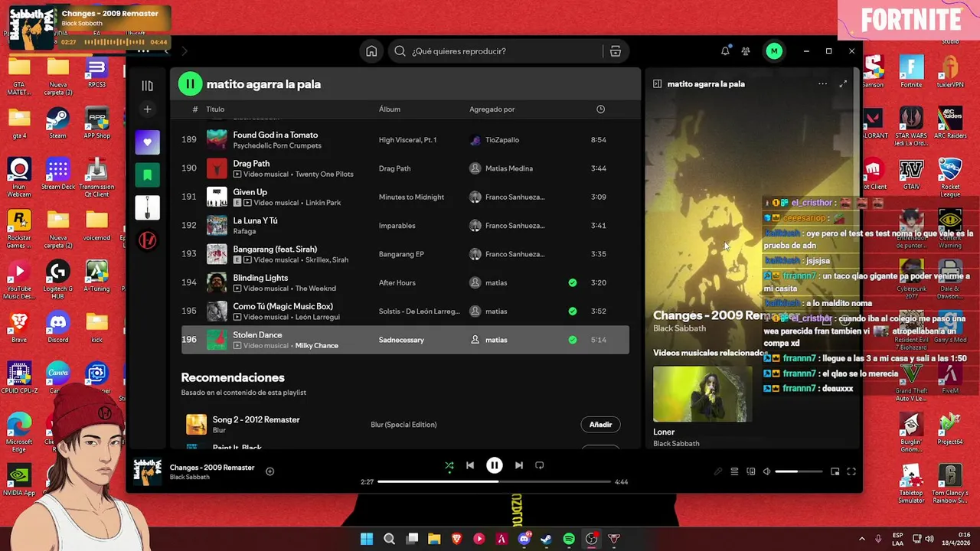The width and height of the screenshot is (980, 551).
Task: Toggle shuffle in player bar
Action: tap(449, 465)
